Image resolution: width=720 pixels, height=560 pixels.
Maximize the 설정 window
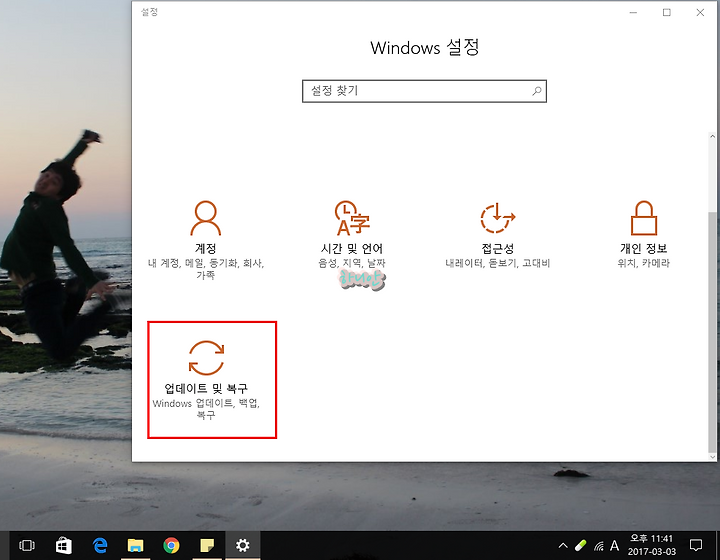click(x=667, y=12)
